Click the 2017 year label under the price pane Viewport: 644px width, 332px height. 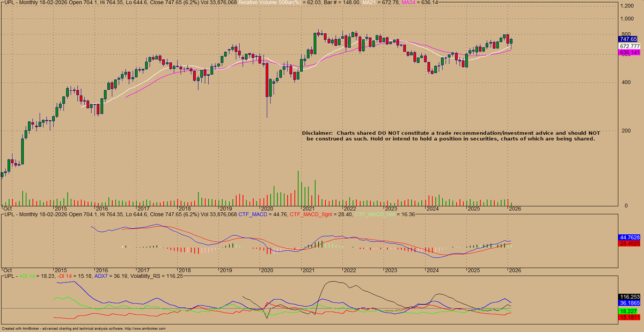(143, 208)
